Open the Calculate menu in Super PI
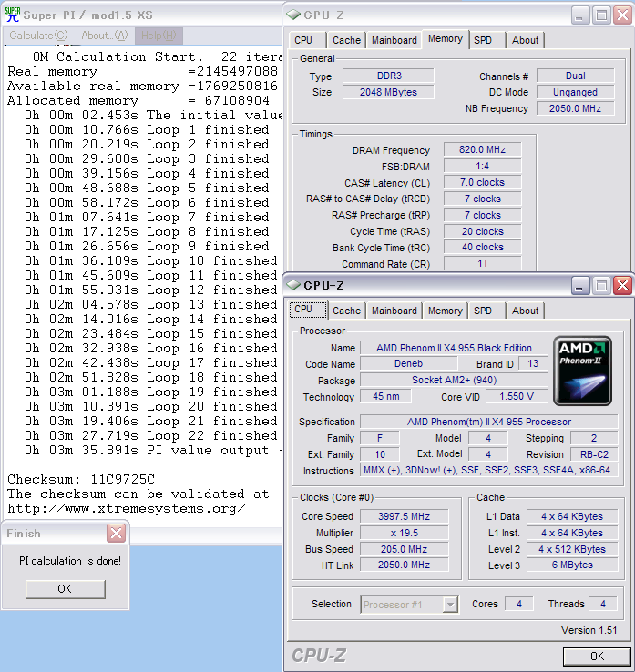This screenshot has height=672, width=635. (x=38, y=36)
